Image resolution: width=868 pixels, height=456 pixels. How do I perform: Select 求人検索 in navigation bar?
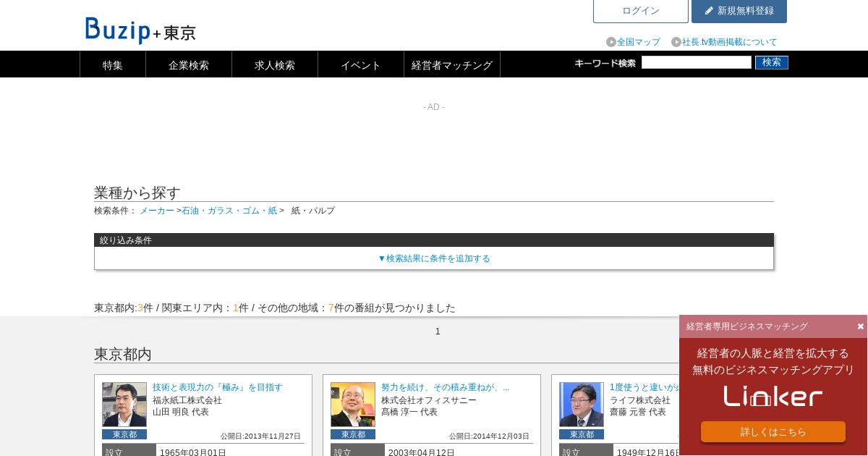click(x=275, y=64)
